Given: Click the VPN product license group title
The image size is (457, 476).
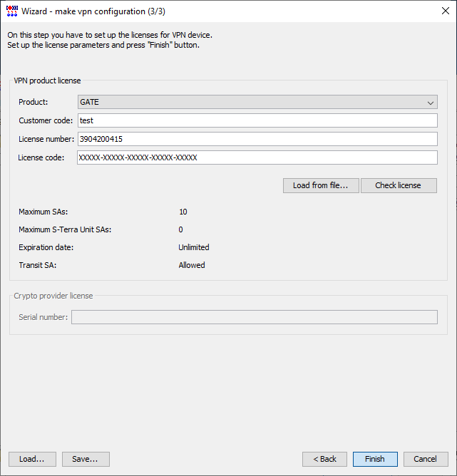Looking at the screenshot, I should 47,81.
